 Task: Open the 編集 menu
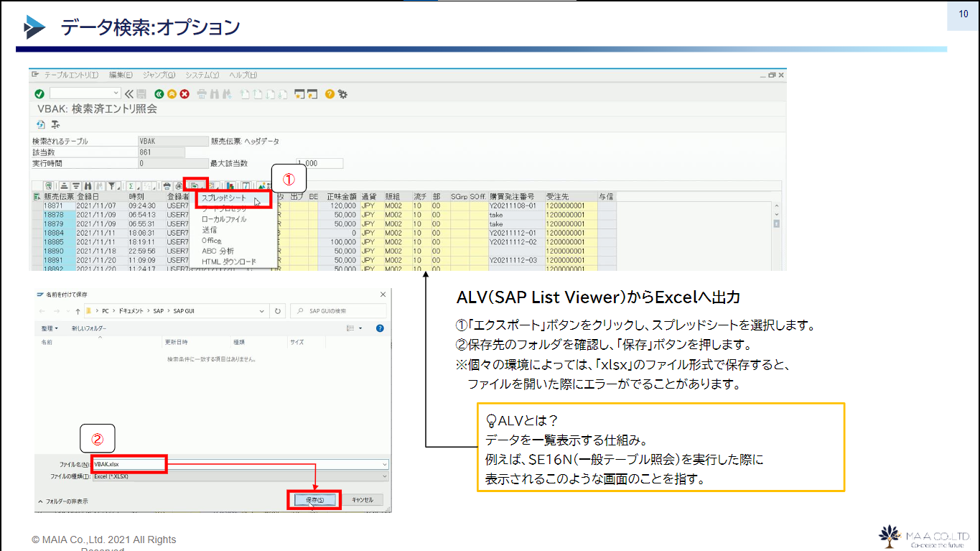(121, 75)
